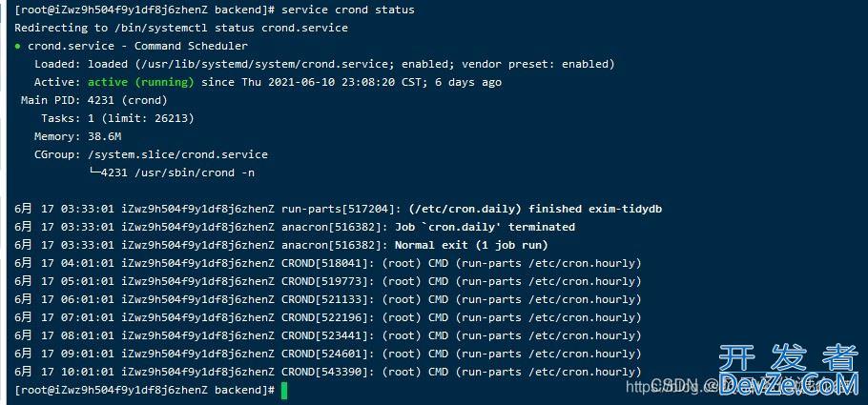This screenshot has width=868, height=405.
Task: Select the Main PID value 4231
Action: click(100, 100)
